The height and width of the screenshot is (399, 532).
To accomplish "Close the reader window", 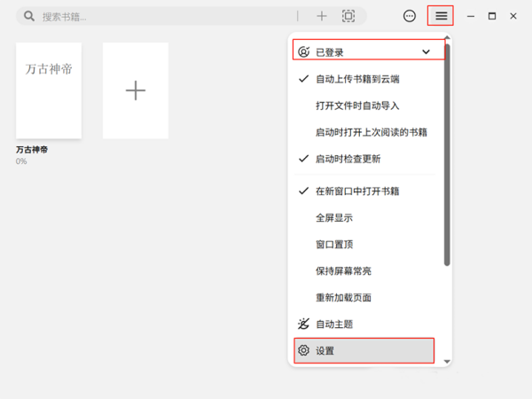I will [x=513, y=16].
